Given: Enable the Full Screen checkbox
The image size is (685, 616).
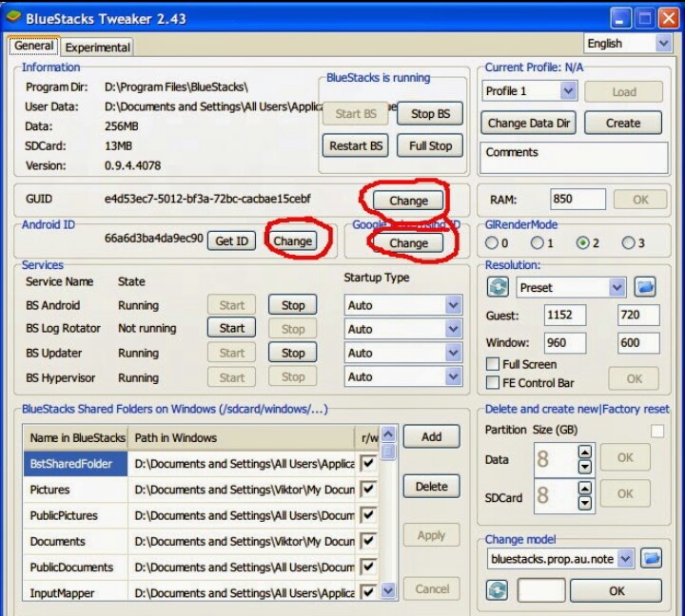Looking at the screenshot, I should pos(493,364).
